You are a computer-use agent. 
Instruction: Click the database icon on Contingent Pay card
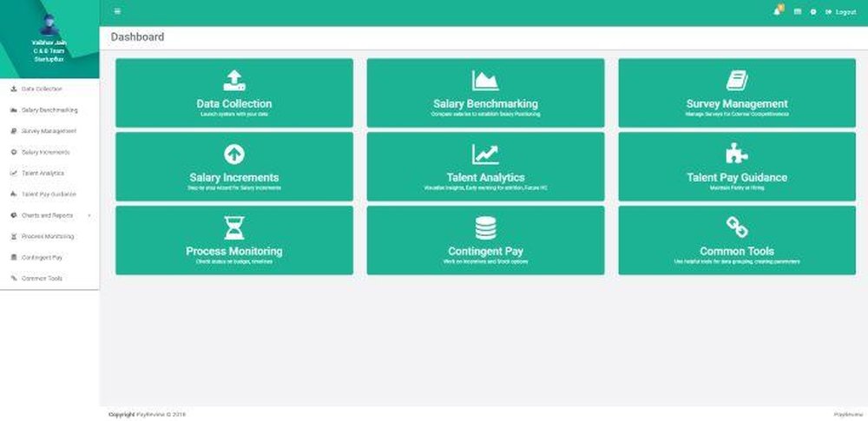tap(485, 227)
